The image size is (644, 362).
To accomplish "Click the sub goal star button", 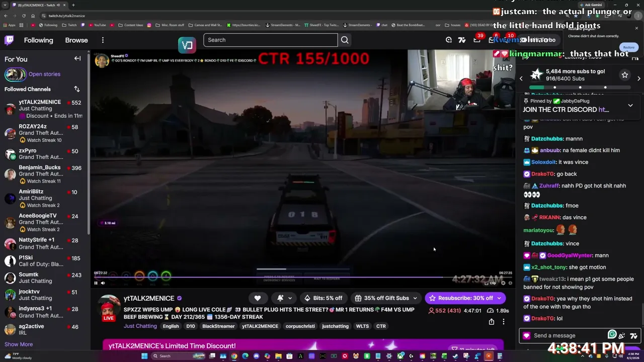I will (625, 75).
